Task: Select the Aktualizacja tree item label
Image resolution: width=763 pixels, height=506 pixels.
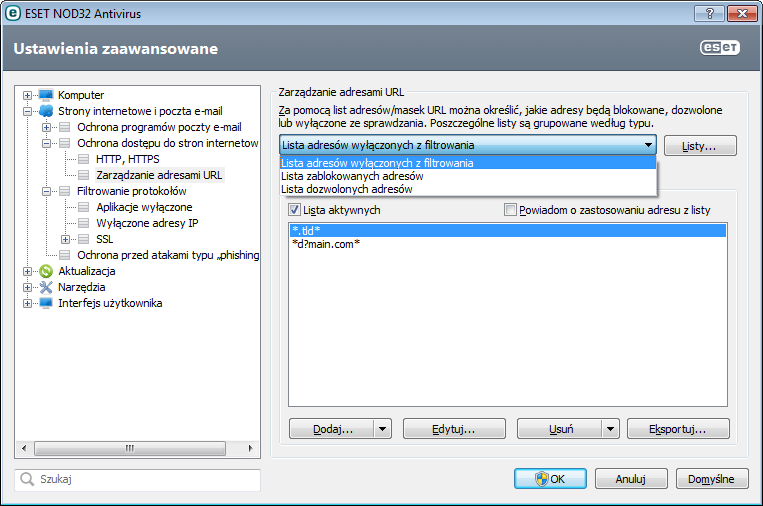Action: click(87, 271)
